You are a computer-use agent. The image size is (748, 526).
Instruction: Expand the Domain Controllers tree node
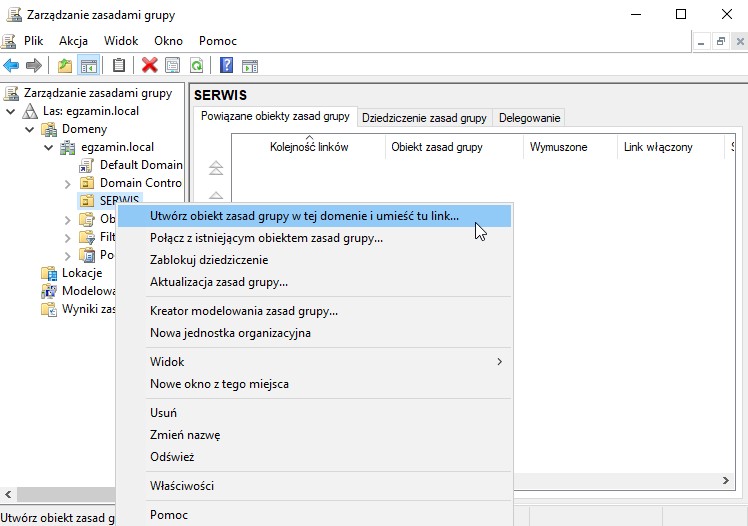coord(67,183)
